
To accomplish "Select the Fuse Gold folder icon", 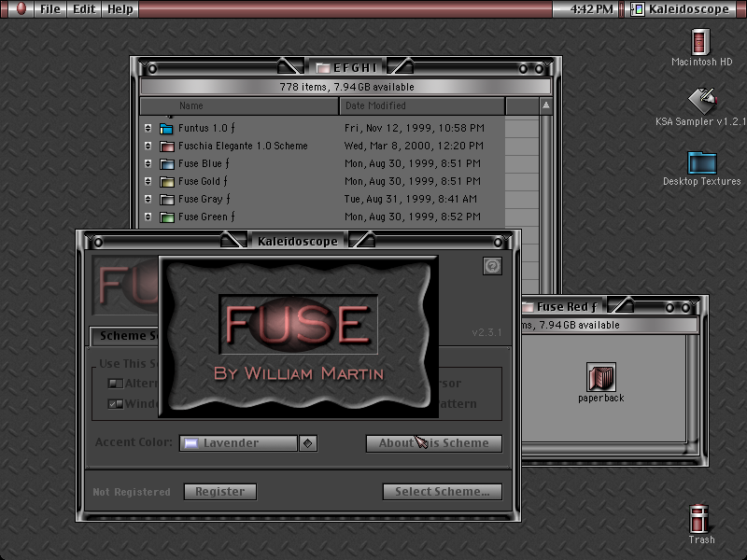I will tap(166, 181).
